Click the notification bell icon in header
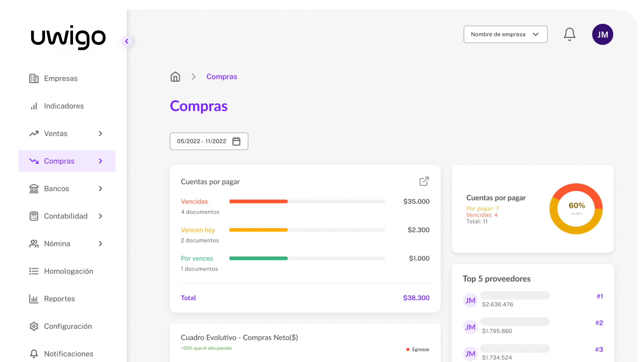The height and width of the screenshot is (362, 644). click(569, 34)
